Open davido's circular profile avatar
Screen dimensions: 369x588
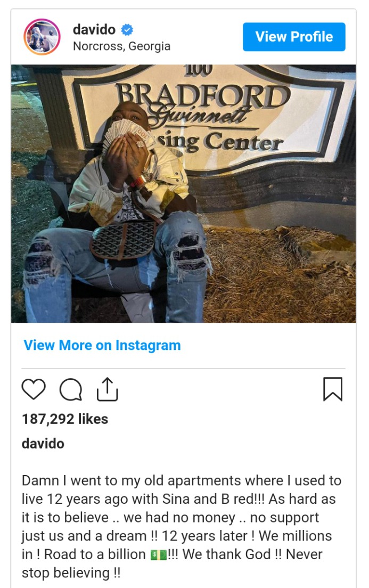42,37
